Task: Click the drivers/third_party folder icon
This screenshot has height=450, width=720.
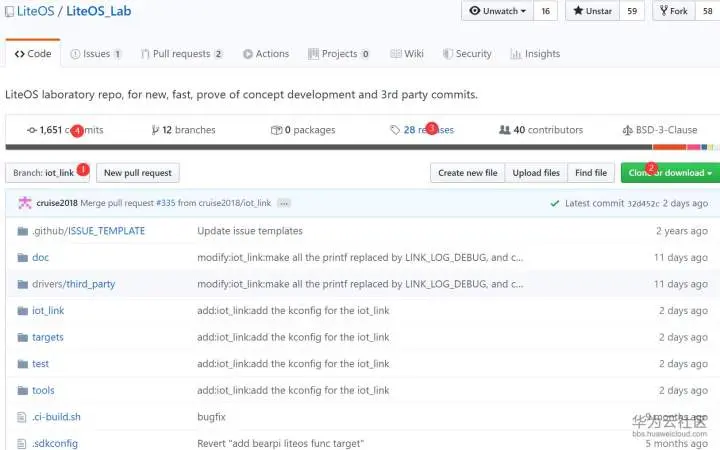Action: coord(22,284)
